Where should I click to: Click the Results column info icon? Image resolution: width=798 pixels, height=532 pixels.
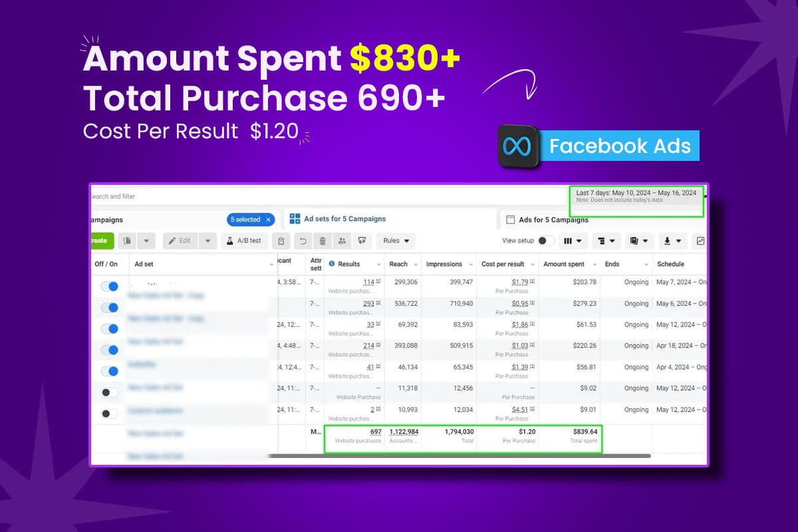coord(331,264)
